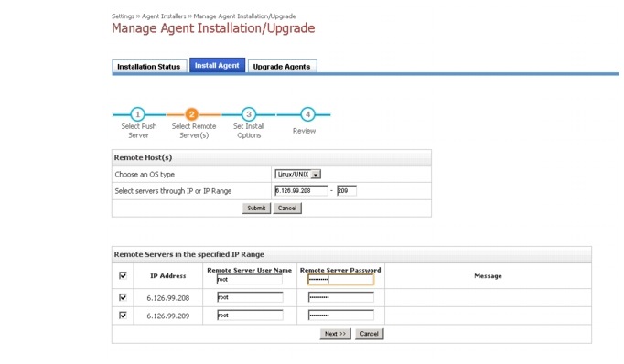Focus the starting IP address field
This screenshot has height=364, width=624.
[x=301, y=191]
